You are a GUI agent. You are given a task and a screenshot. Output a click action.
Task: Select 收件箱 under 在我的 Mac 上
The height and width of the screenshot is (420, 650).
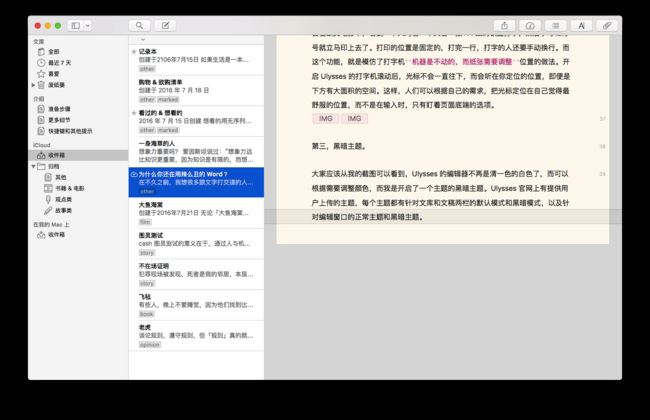coord(56,235)
